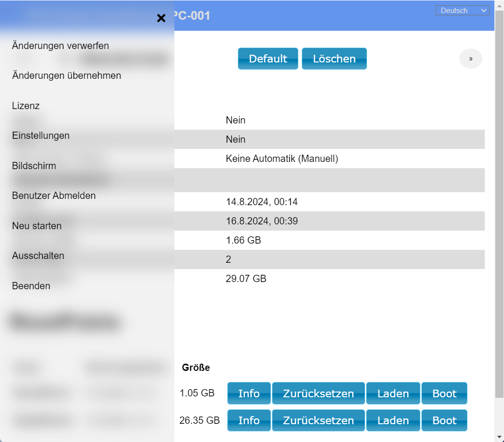The height and width of the screenshot is (442, 504).
Task: Click Boot for the 26.35 GB entry
Action: point(444,420)
